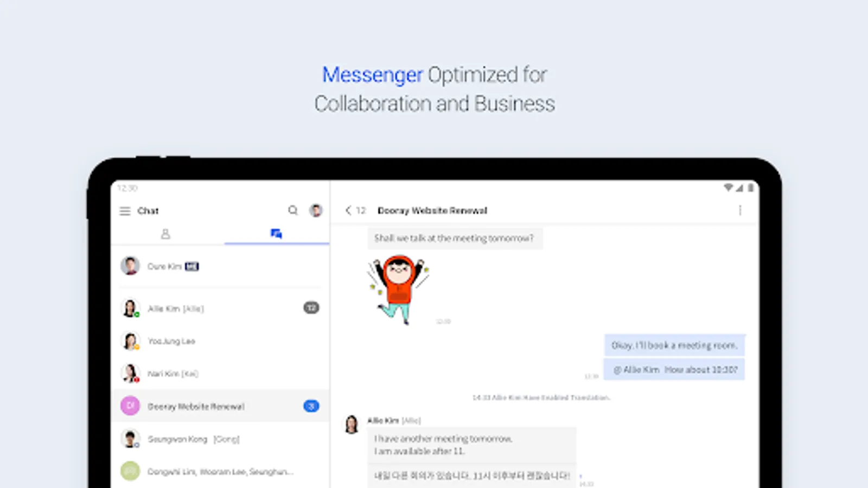The image size is (868, 488).
Task: Click the sender name Allie Kim above her message
Action: point(383,421)
